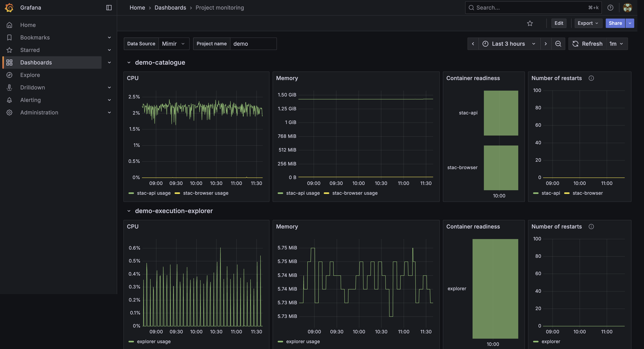
Task: Click the Share button
Action: (615, 23)
